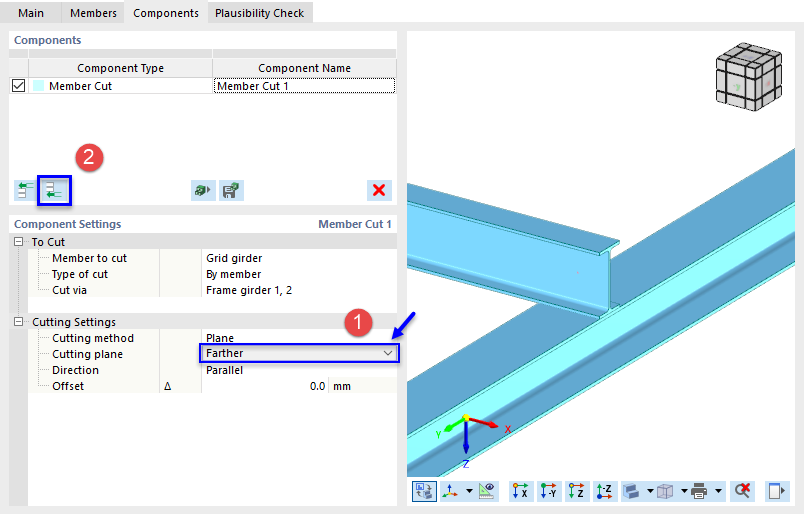Set view in -Z direction
Viewport: 804px width, 514px height.
coord(604,491)
